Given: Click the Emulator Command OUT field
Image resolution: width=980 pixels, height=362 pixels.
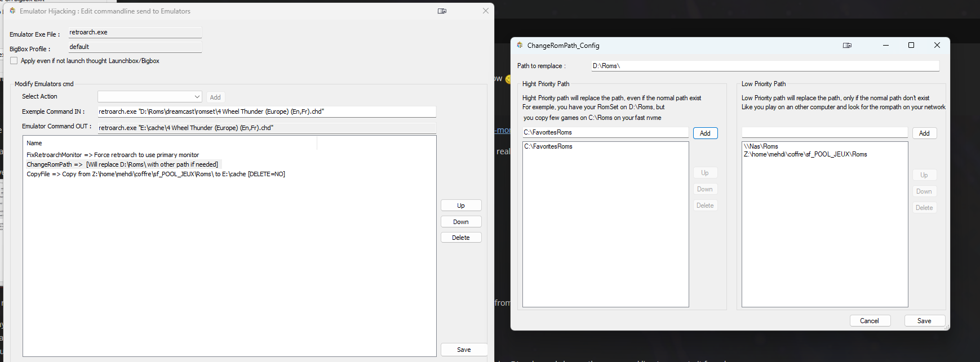Looking at the screenshot, I should click(267, 128).
